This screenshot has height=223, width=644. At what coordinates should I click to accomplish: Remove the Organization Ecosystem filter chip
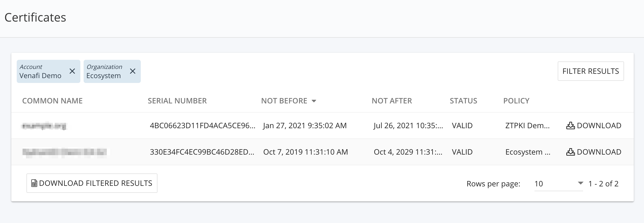[x=133, y=71]
